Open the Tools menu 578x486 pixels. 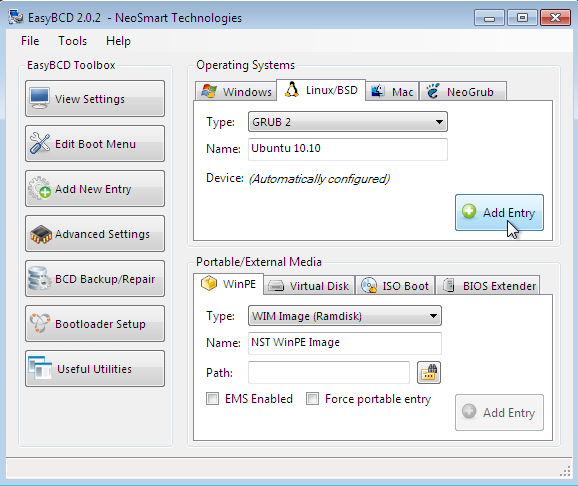73,41
